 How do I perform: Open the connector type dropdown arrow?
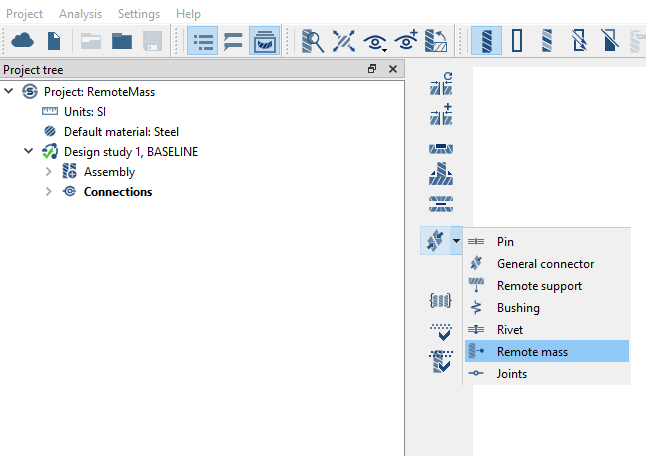456,241
